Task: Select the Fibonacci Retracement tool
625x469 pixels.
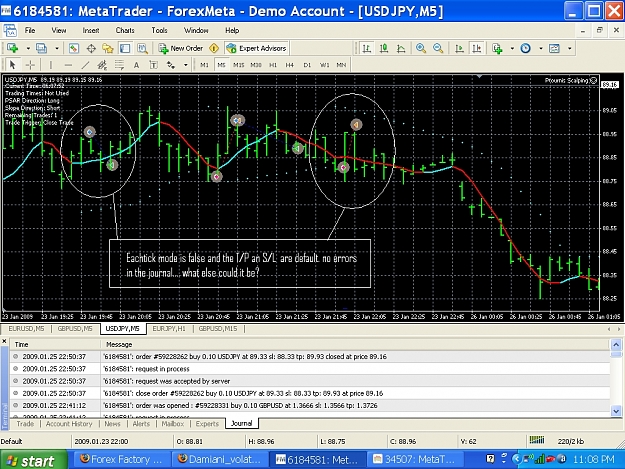Action: coord(119,65)
